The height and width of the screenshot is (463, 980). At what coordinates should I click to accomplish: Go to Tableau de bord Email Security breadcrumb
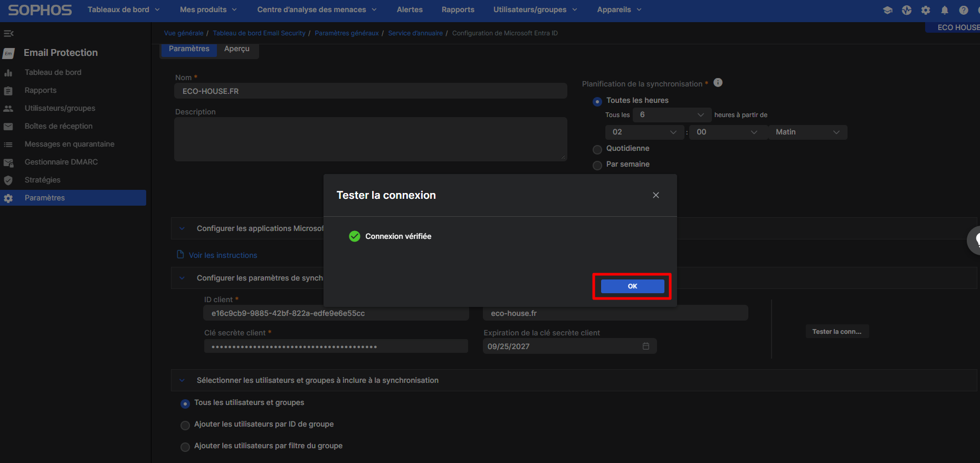(x=259, y=33)
